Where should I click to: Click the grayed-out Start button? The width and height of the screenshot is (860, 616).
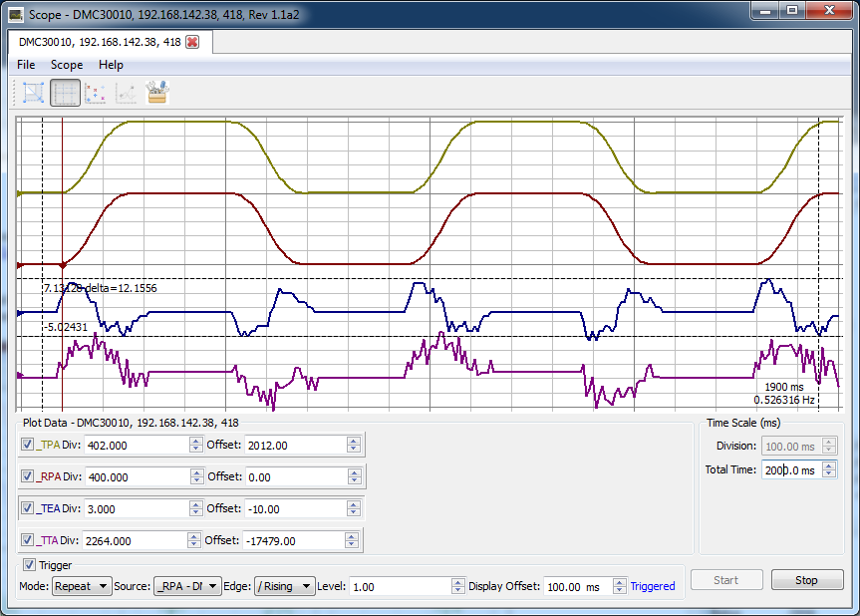[726, 580]
